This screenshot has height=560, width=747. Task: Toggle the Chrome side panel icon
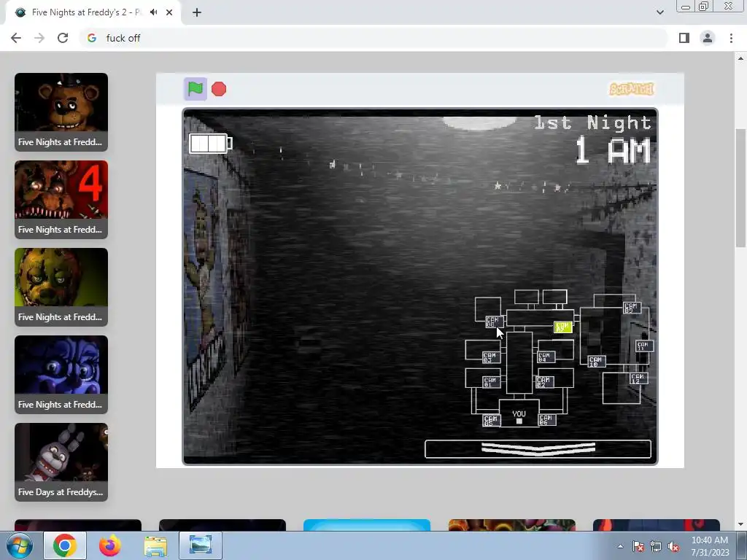click(684, 38)
